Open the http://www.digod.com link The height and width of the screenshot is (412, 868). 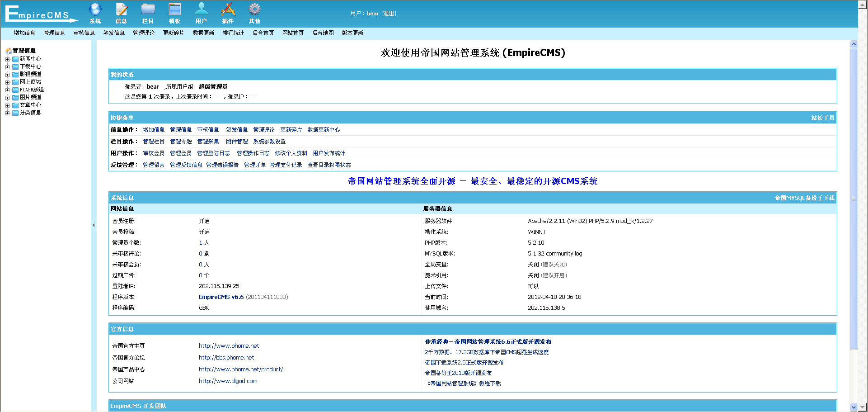click(228, 381)
